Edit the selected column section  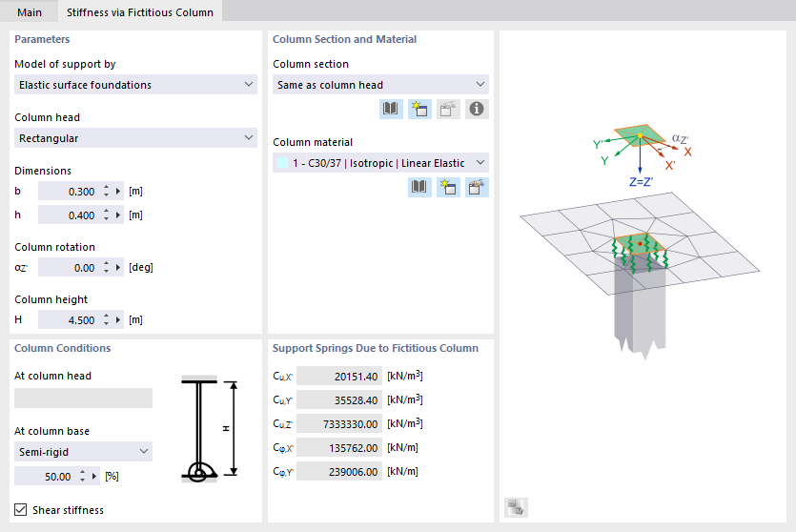[x=448, y=109]
